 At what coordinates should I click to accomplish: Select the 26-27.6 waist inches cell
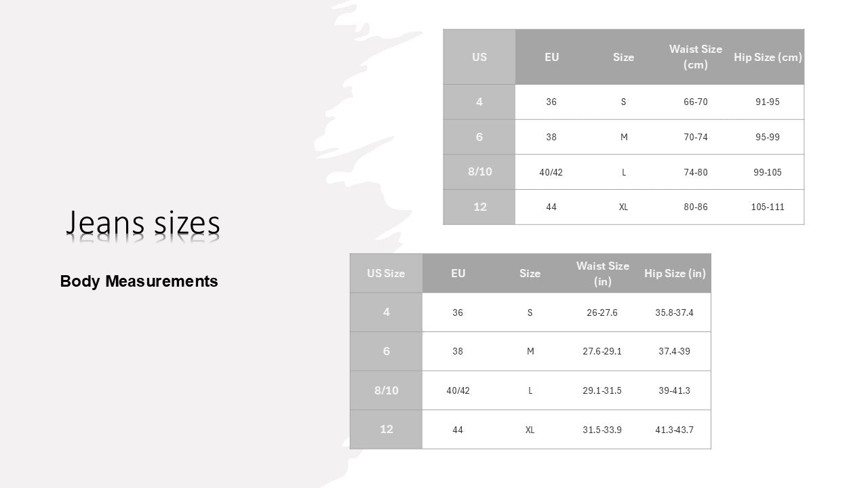[x=602, y=312]
